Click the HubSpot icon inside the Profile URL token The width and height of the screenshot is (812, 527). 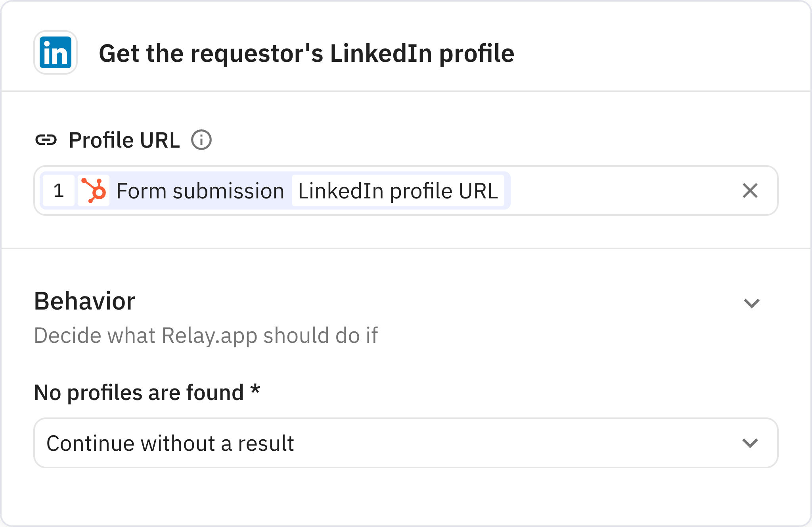[94, 191]
